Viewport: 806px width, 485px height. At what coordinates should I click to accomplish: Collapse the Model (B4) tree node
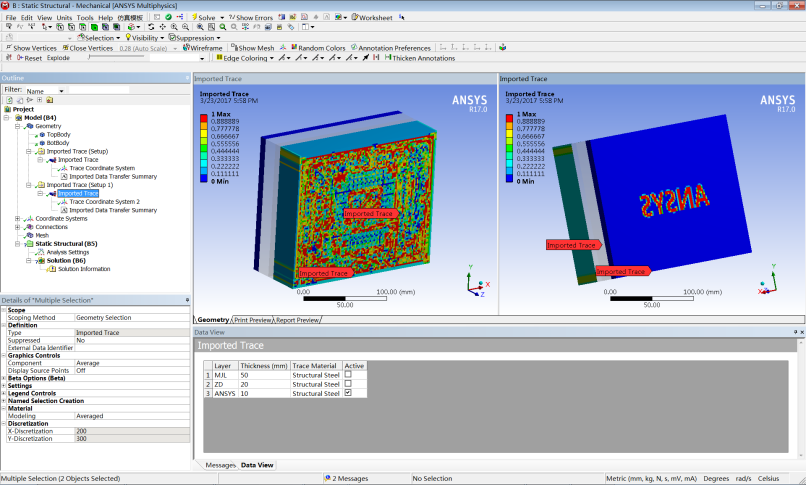tap(7, 118)
